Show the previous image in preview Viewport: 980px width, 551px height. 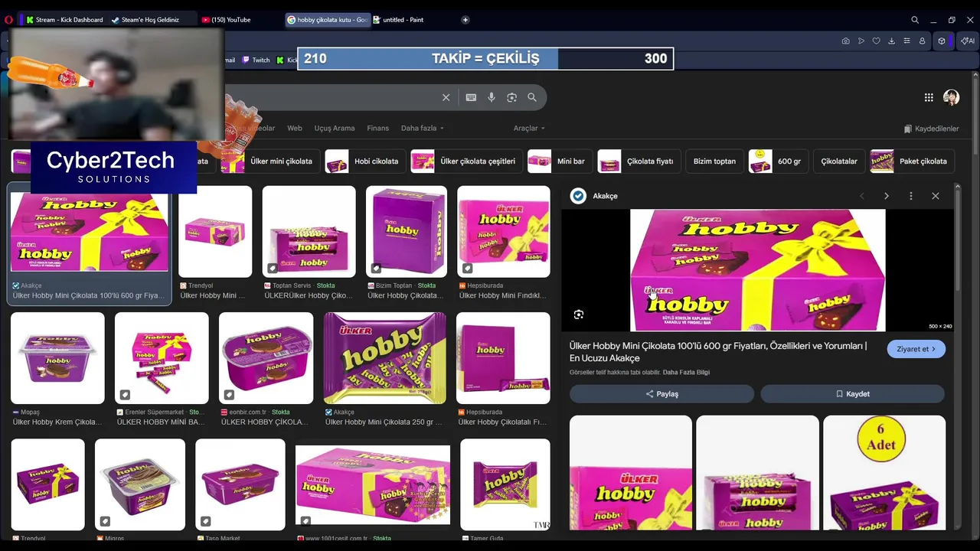[x=862, y=196]
